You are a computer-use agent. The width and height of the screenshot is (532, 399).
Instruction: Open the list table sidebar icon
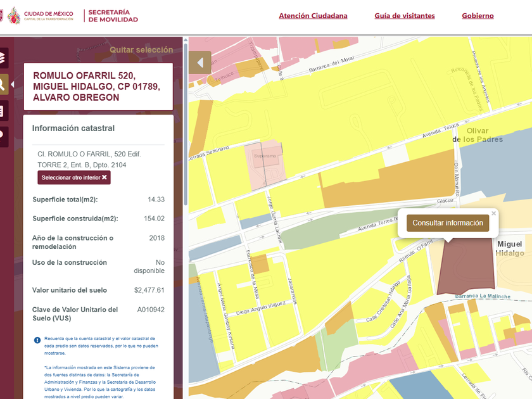coord(3,111)
